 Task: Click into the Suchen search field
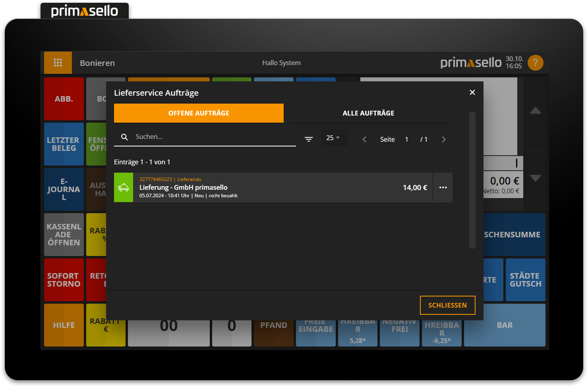click(x=215, y=137)
